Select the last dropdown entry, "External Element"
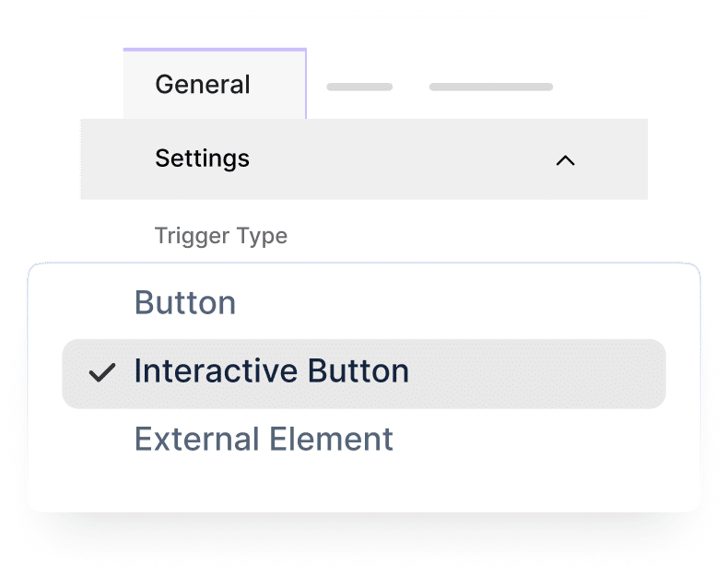728x575 pixels. click(x=264, y=439)
